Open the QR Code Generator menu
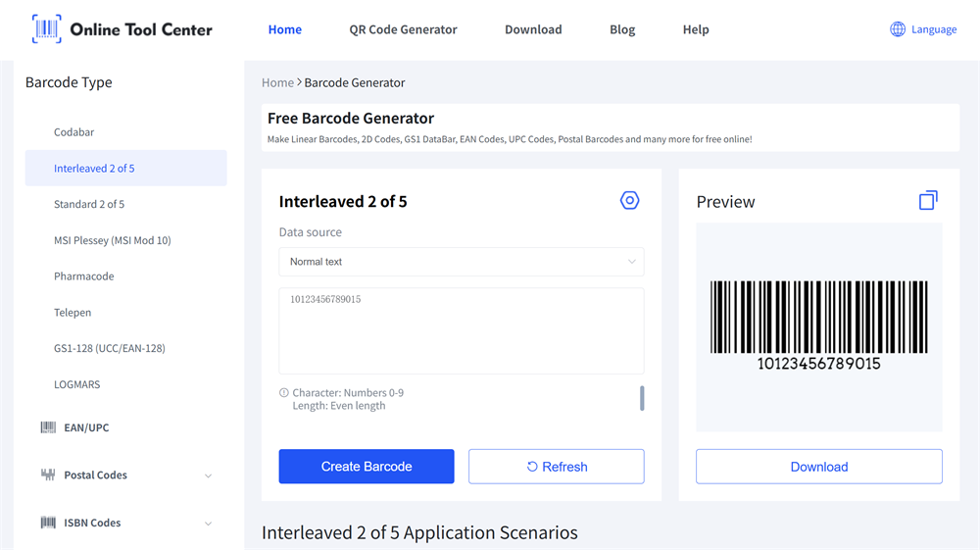This screenshot has width=980, height=550. (x=403, y=29)
